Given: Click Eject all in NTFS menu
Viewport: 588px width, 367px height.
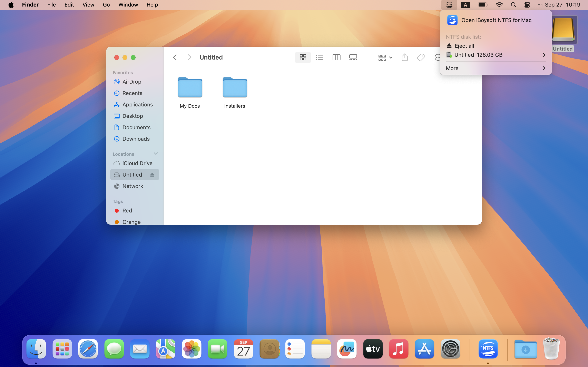Looking at the screenshot, I should point(464,46).
